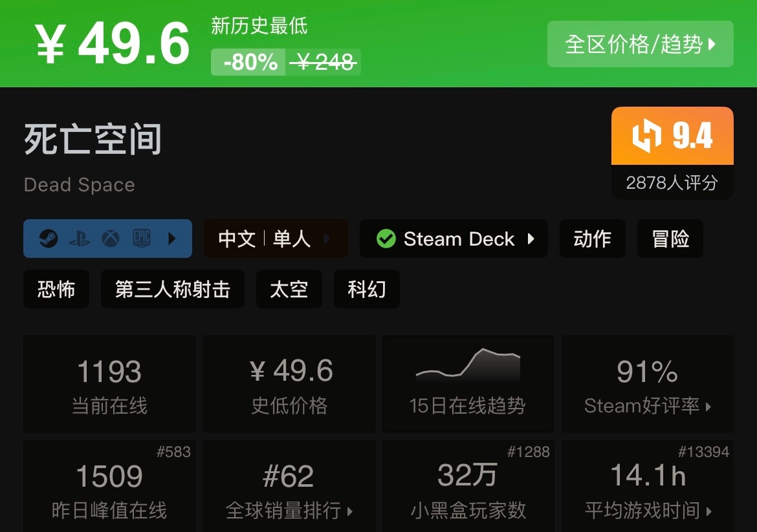
Task: Click the Xbox platform icon
Action: click(x=111, y=239)
